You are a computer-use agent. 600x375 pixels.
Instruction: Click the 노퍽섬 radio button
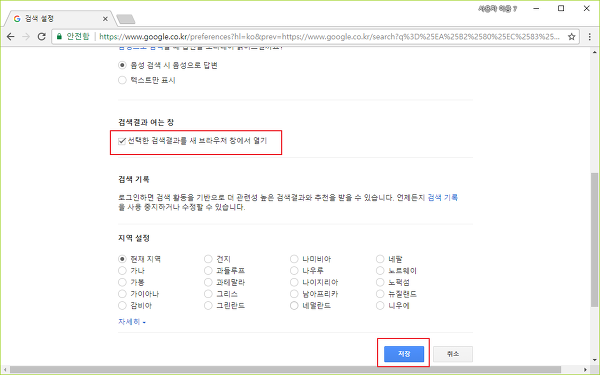(x=380, y=282)
